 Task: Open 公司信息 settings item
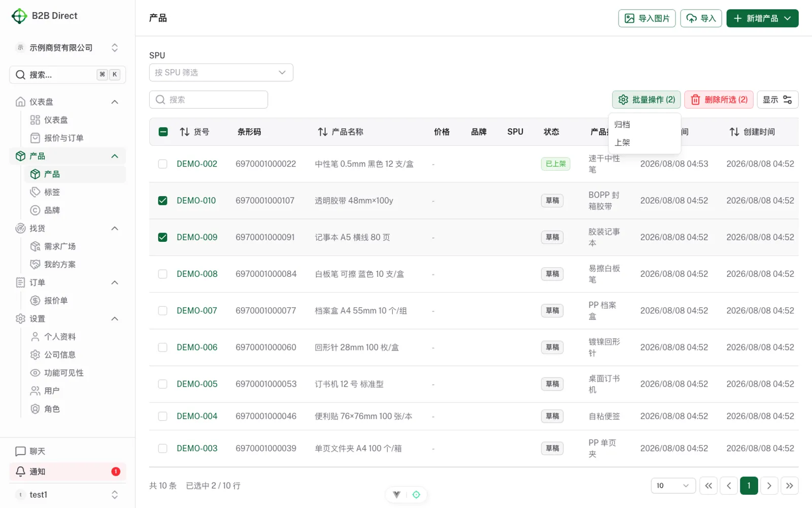pos(75,355)
